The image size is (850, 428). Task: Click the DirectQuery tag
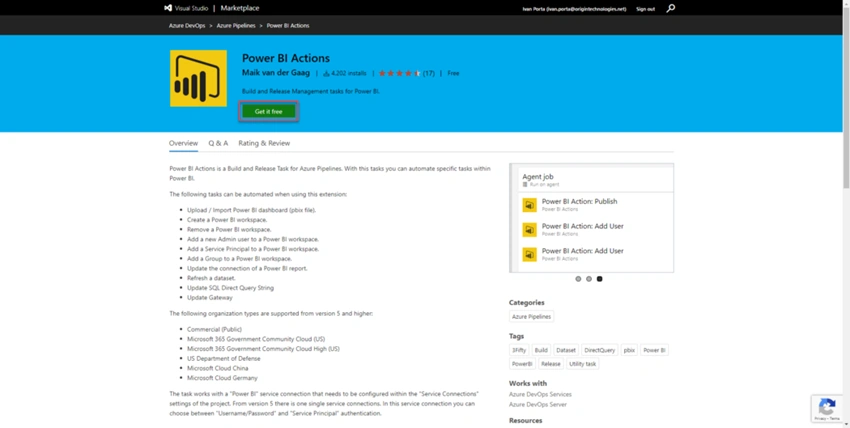pyautogui.click(x=600, y=351)
